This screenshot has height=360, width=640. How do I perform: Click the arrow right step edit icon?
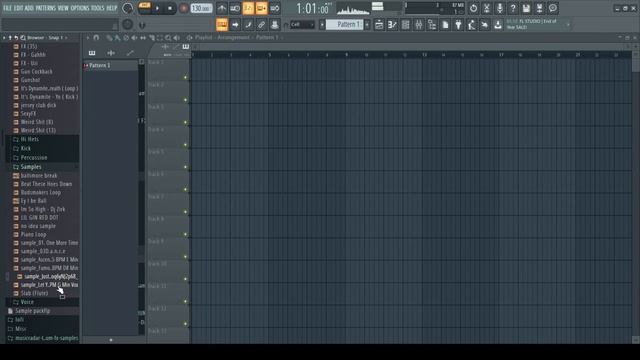coord(235,25)
